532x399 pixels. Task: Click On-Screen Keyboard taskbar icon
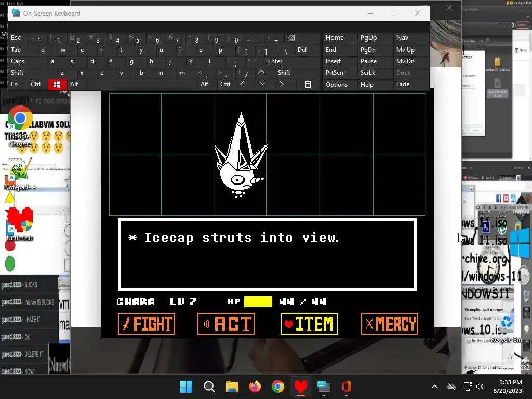tap(323, 387)
